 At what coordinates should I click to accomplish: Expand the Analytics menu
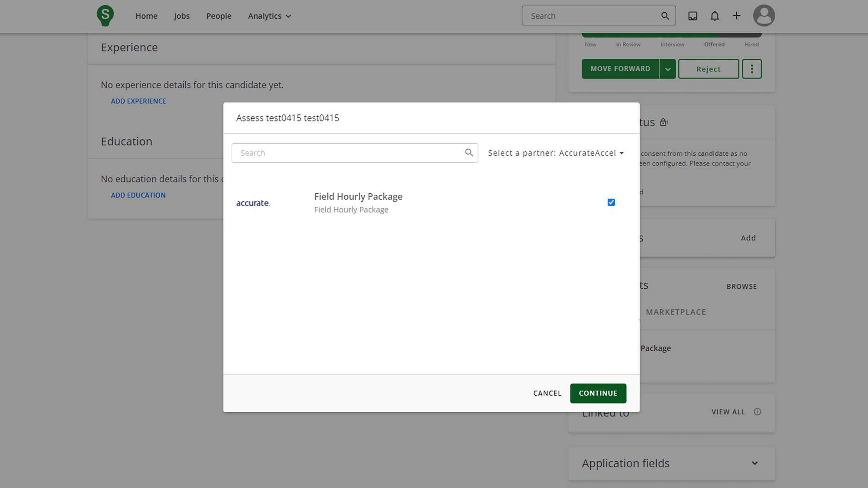pyautogui.click(x=269, y=16)
